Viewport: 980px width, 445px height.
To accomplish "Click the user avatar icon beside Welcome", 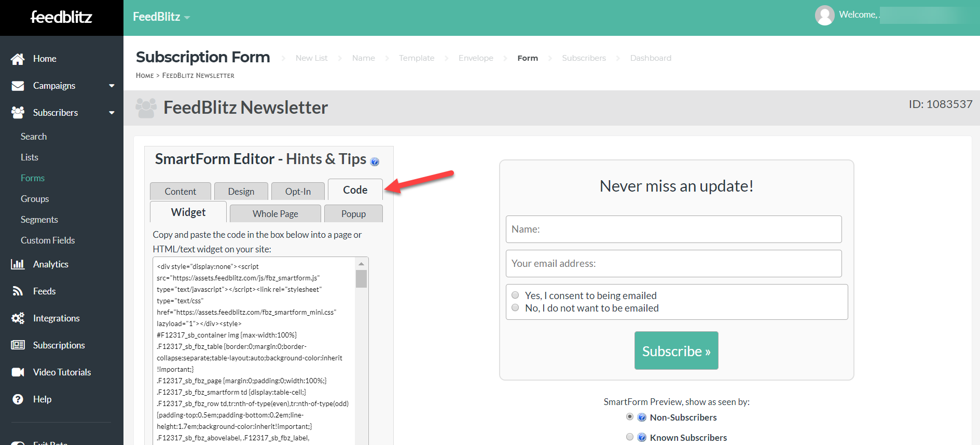I will point(824,16).
